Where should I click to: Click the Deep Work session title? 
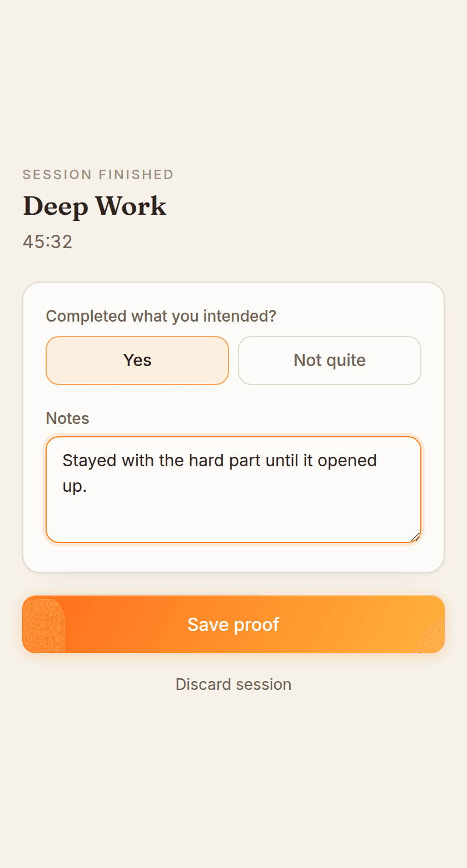click(x=95, y=206)
